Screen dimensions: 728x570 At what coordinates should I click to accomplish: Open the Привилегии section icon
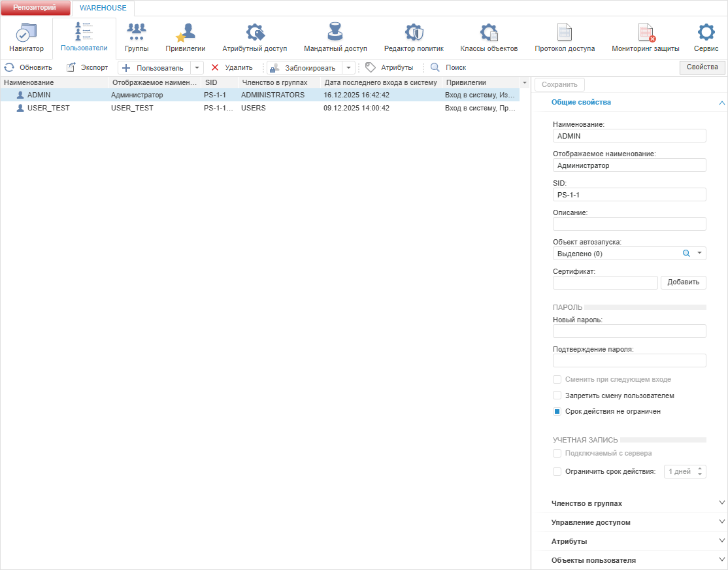click(x=185, y=33)
